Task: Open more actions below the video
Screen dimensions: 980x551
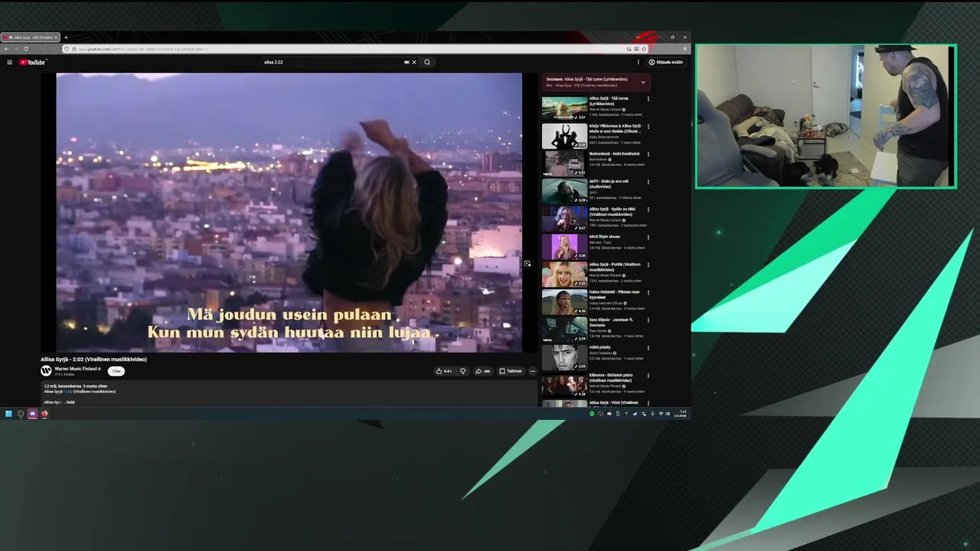Action: (533, 371)
